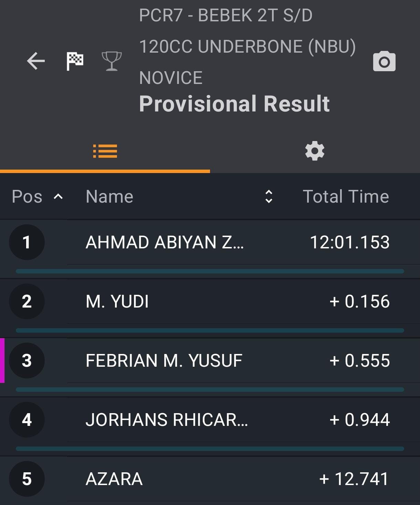Switch to the results list tab
The height and width of the screenshot is (505, 420).
coord(105,151)
